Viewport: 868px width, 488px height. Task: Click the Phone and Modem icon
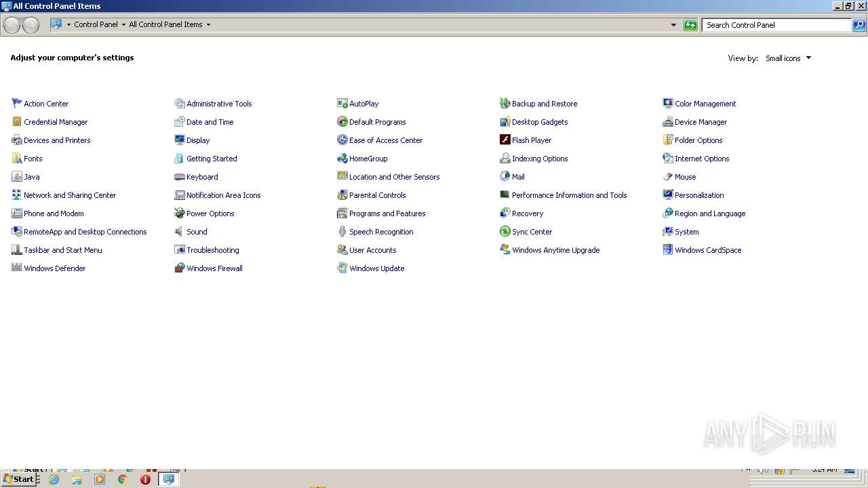click(17, 213)
